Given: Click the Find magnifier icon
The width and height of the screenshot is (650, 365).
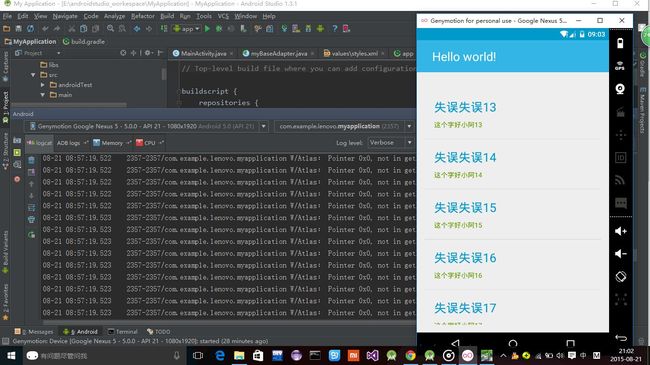Looking at the screenshot, I should pos(110,29).
